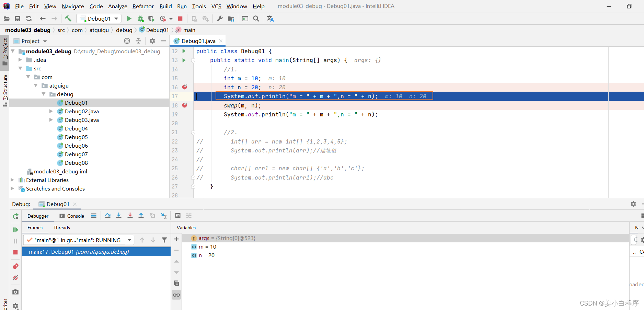The width and height of the screenshot is (644, 310).
Task: Open Settings wrench icon in toolbar
Action: 220,19
